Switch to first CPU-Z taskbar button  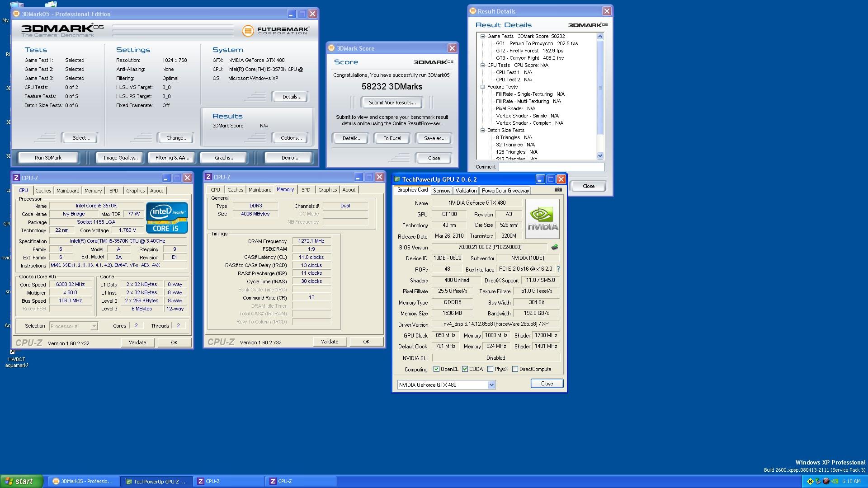coord(229,482)
